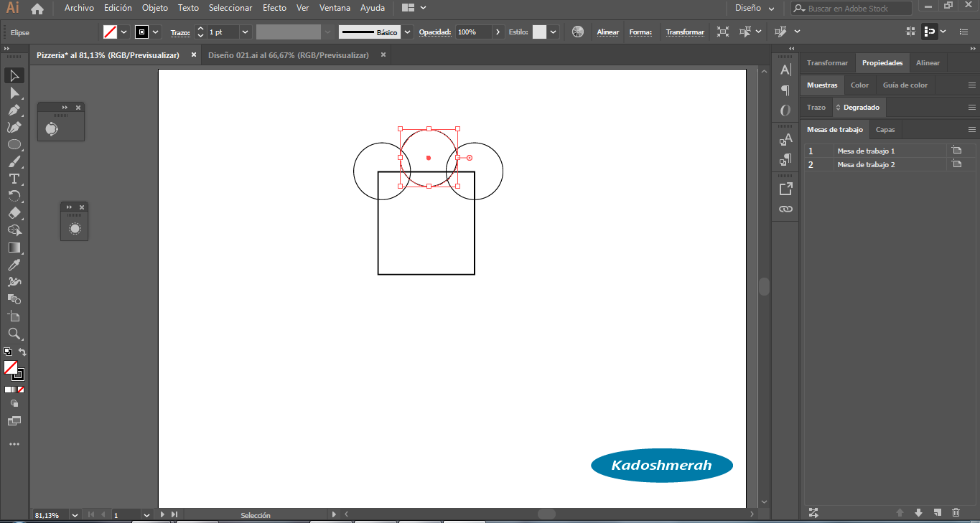Viewport: 980px width, 523px height.
Task: Click the Alinear button
Action: click(x=608, y=32)
